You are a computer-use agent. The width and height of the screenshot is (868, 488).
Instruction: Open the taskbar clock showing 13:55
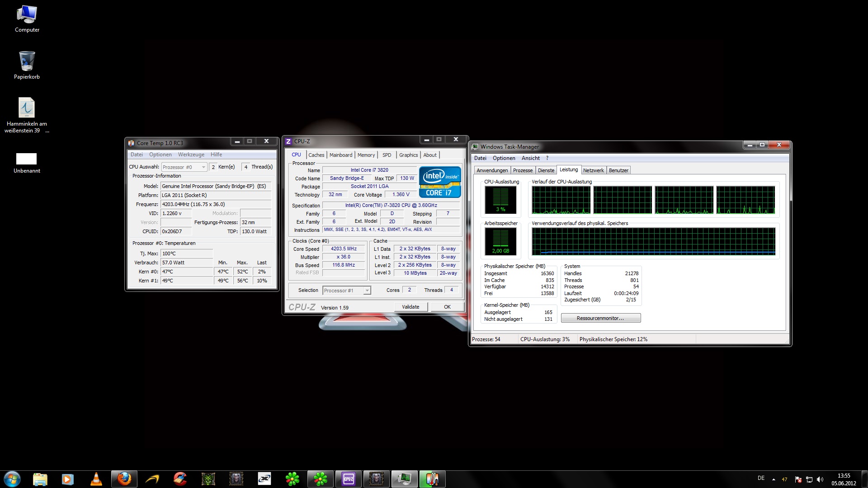pos(844,479)
